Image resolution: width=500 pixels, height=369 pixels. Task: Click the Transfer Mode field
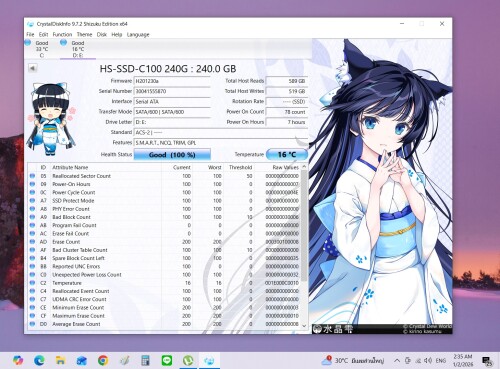click(172, 112)
